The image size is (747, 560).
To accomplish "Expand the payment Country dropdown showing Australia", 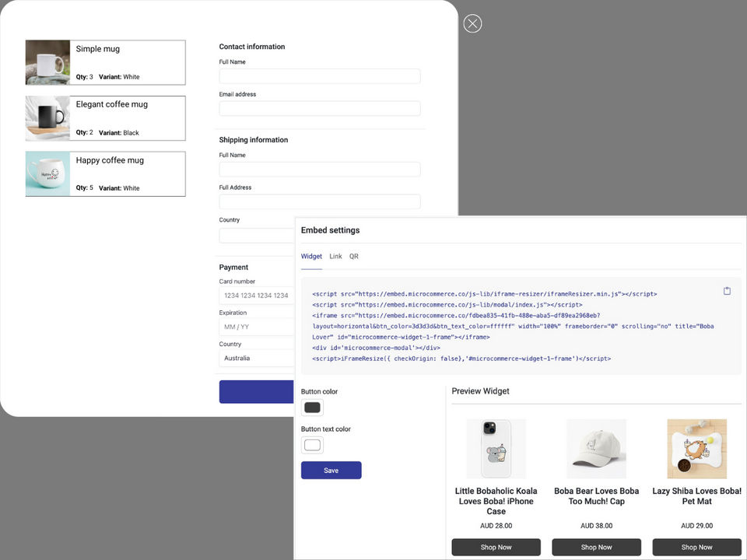I will tap(257, 359).
